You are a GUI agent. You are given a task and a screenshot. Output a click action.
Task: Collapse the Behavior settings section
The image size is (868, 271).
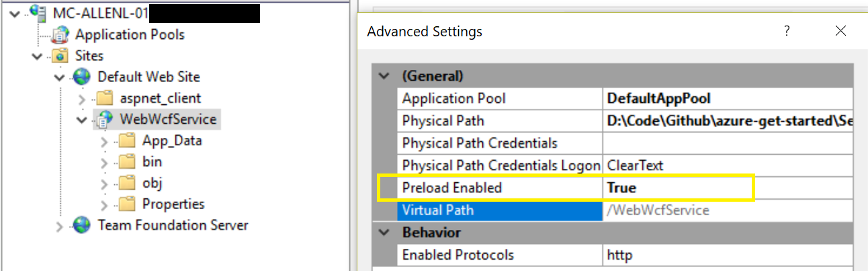(x=384, y=233)
